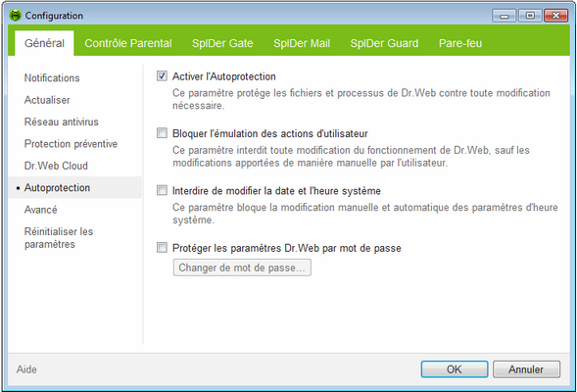Open the Actualiser section
The image size is (577, 392).
click(47, 100)
